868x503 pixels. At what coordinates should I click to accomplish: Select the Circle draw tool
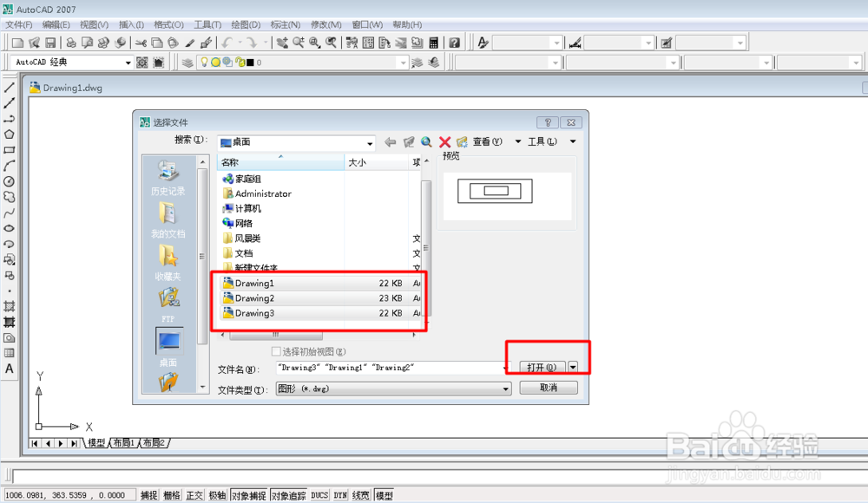(x=9, y=181)
